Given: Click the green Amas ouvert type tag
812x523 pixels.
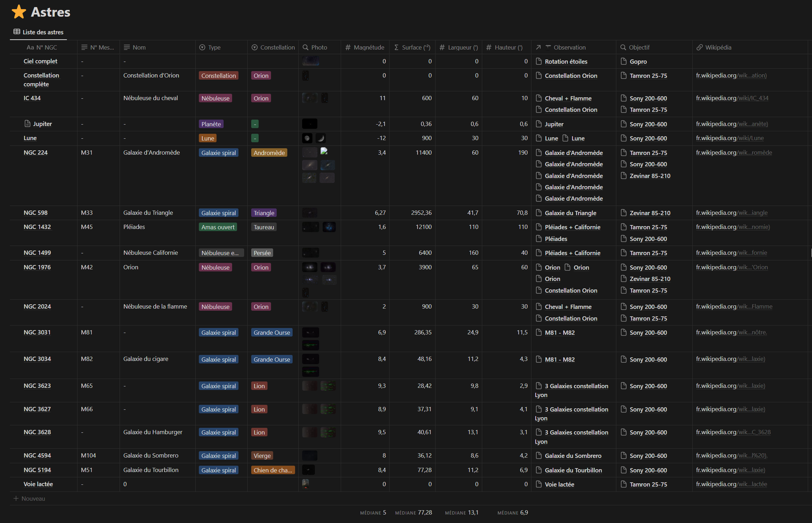Looking at the screenshot, I should point(218,227).
